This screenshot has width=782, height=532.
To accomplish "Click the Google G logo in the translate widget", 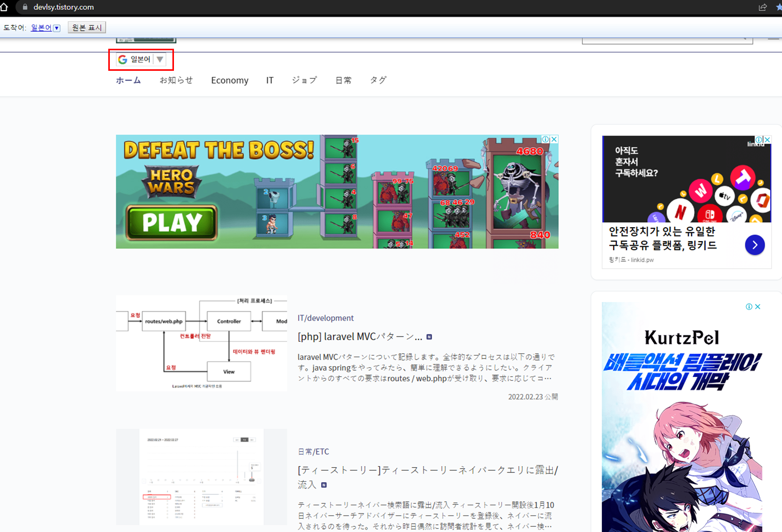I will (x=123, y=60).
